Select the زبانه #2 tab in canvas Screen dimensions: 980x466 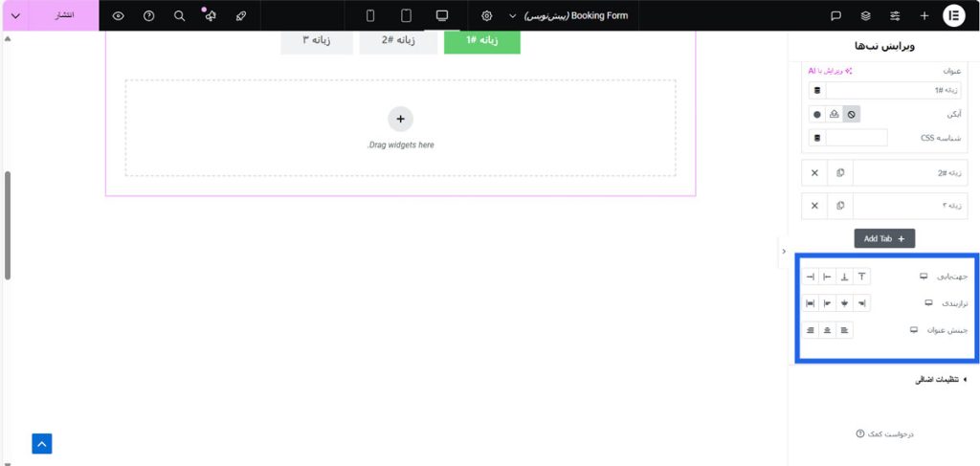pyautogui.click(x=398, y=41)
